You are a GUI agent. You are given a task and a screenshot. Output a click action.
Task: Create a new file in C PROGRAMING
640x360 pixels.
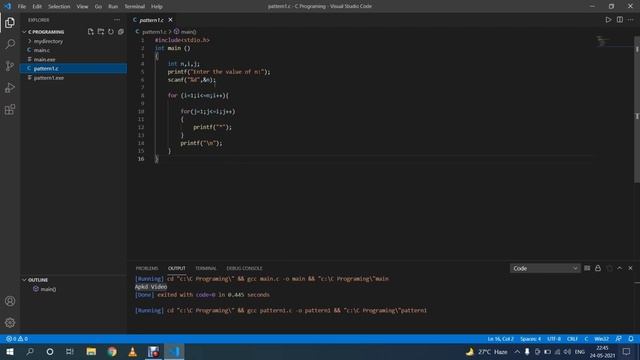coord(91,32)
